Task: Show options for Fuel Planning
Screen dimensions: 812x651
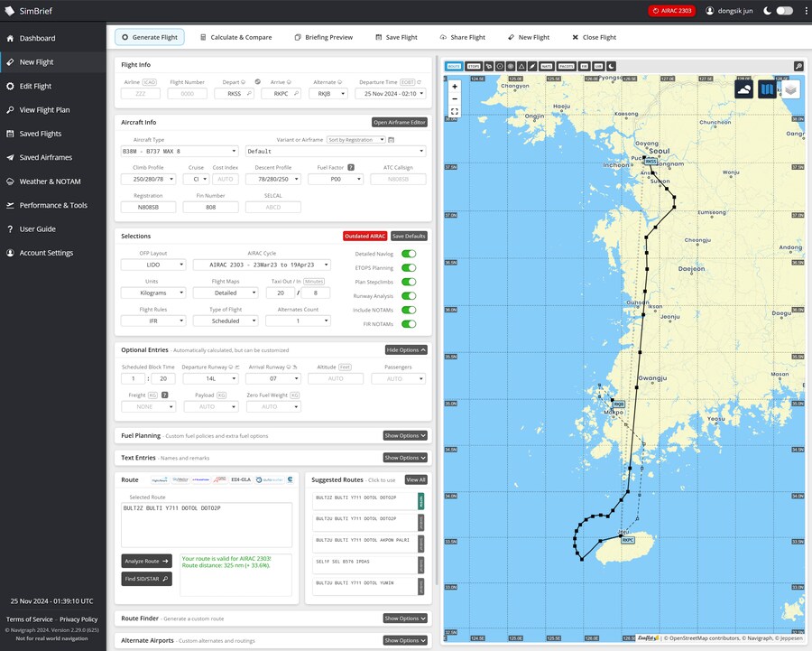Action: (405, 435)
